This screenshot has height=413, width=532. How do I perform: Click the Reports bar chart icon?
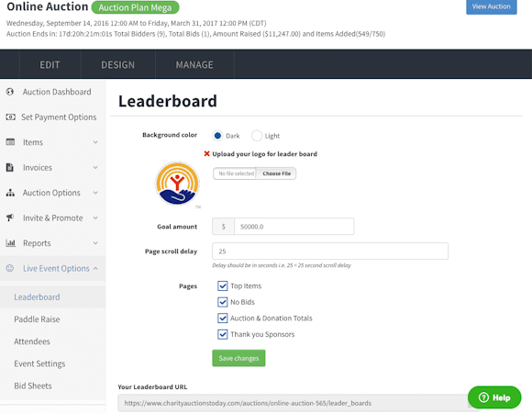click(x=10, y=243)
